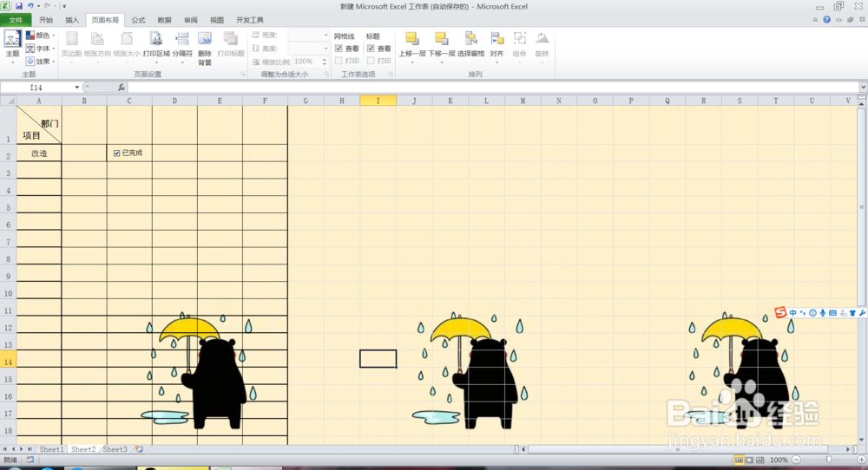Click 删除背景 delete background icon

click(x=205, y=39)
